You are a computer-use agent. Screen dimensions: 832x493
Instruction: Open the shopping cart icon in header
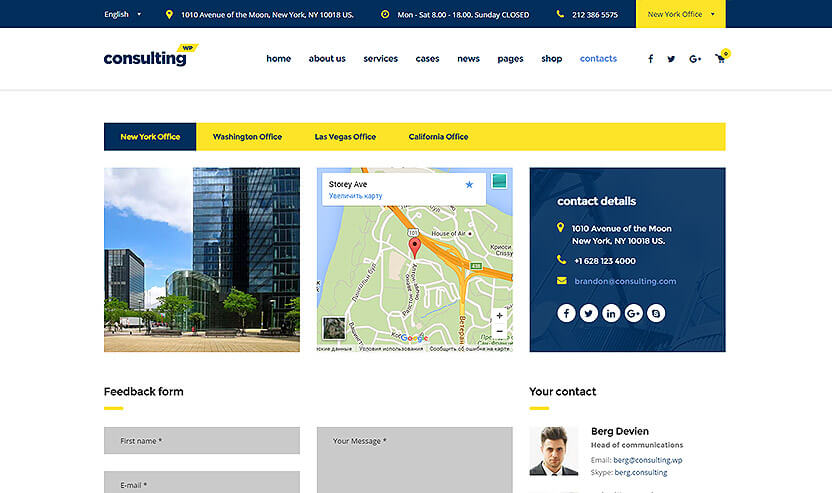[720, 59]
